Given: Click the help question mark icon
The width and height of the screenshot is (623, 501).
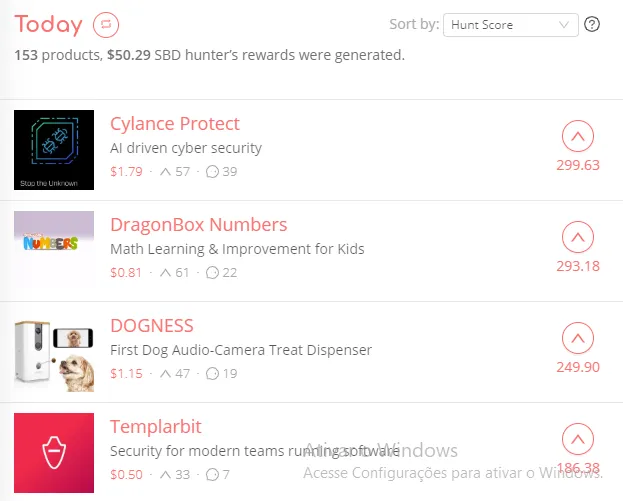Looking at the screenshot, I should click(x=592, y=25).
